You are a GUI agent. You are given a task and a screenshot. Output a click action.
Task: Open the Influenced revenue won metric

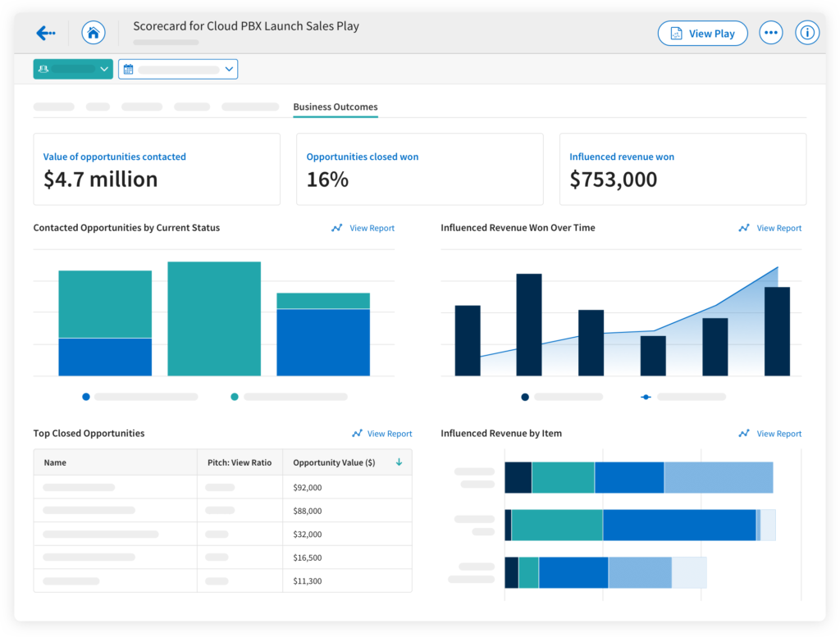tap(622, 157)
